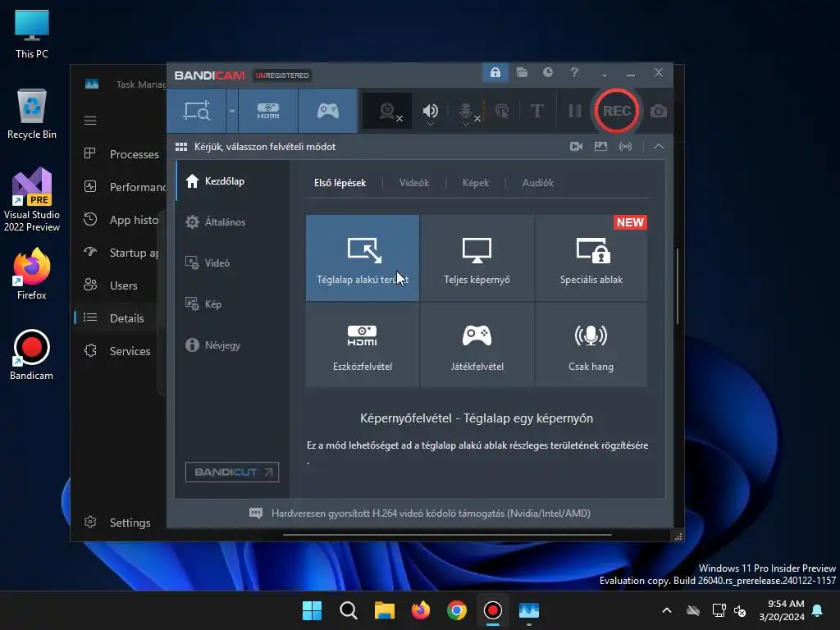Click the horizontal scrollbar at Bandicam bottom

[x=447, y=535]
